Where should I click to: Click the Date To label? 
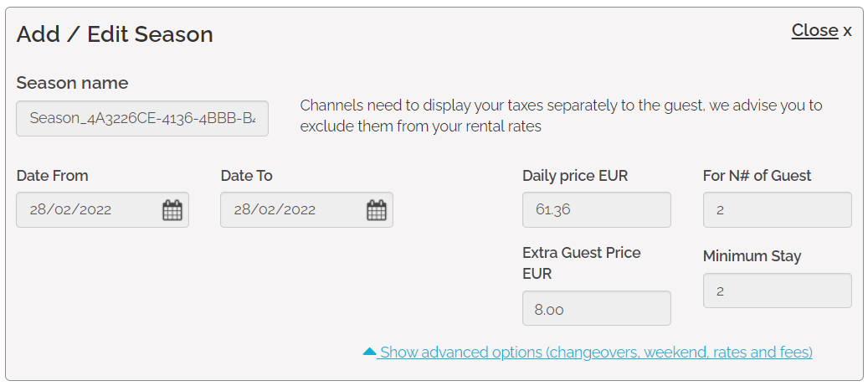246,176
